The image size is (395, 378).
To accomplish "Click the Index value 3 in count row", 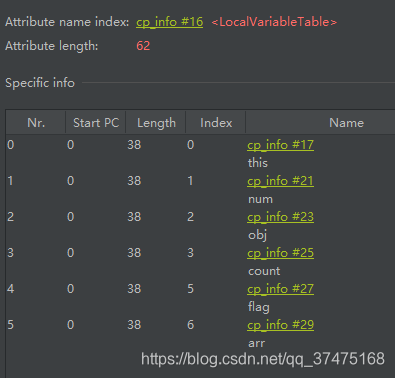I will tap(190, 253).
